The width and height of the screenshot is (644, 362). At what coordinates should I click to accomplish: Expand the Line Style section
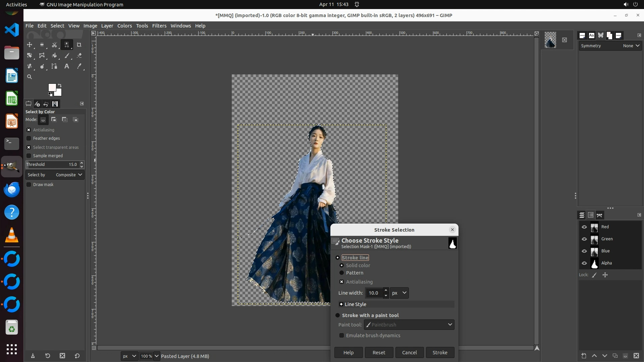pyautogui.click(x=341, y=304)
